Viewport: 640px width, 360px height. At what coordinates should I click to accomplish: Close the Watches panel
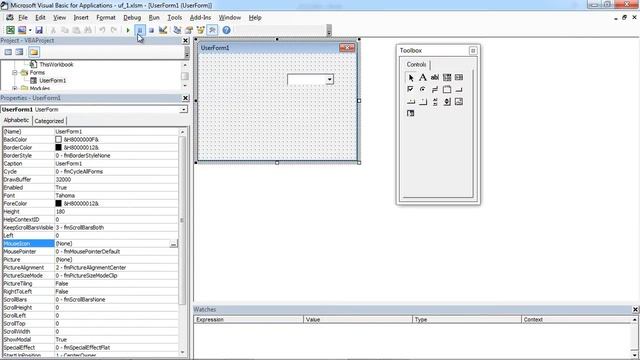[x=635, y=309]
